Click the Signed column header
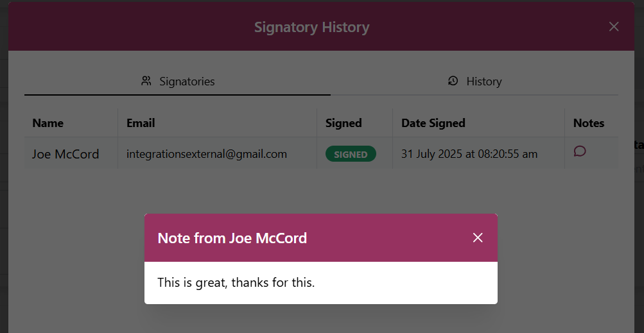644x333 pixels. coord(344,123)
